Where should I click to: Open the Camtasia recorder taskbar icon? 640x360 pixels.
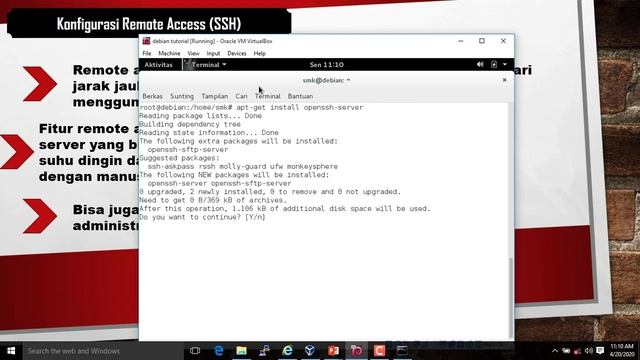point(379,351)
